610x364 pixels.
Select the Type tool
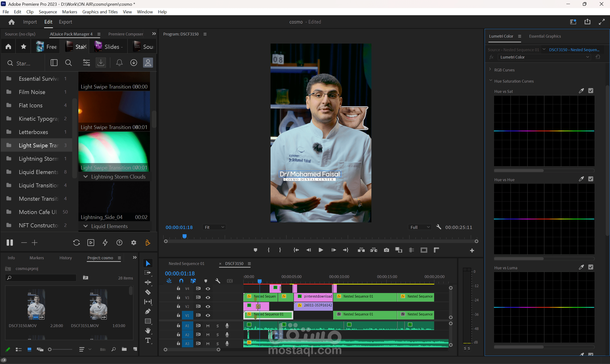[x=148, y=340]
